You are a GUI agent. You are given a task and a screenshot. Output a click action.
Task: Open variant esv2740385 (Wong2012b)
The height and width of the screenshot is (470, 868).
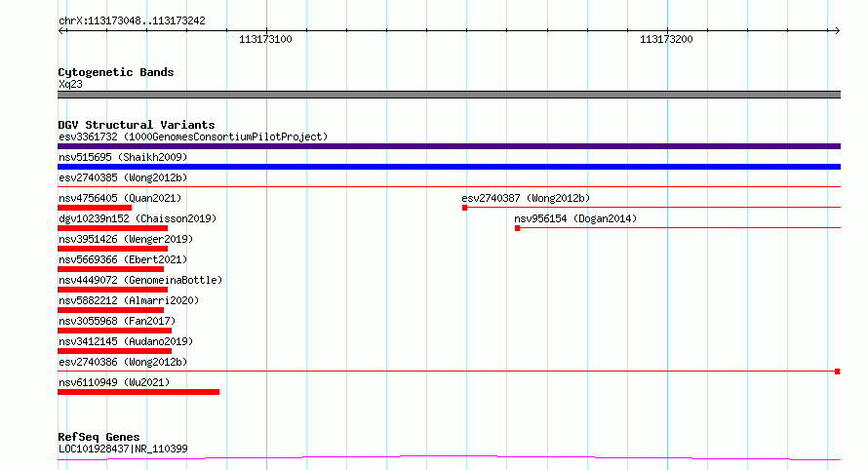(x=123, y=177)
